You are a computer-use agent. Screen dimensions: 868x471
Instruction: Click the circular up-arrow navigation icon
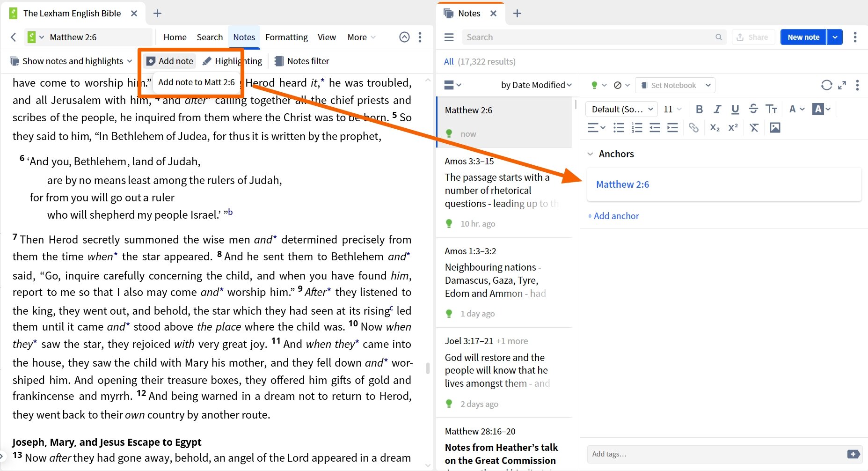coord(404,37)
